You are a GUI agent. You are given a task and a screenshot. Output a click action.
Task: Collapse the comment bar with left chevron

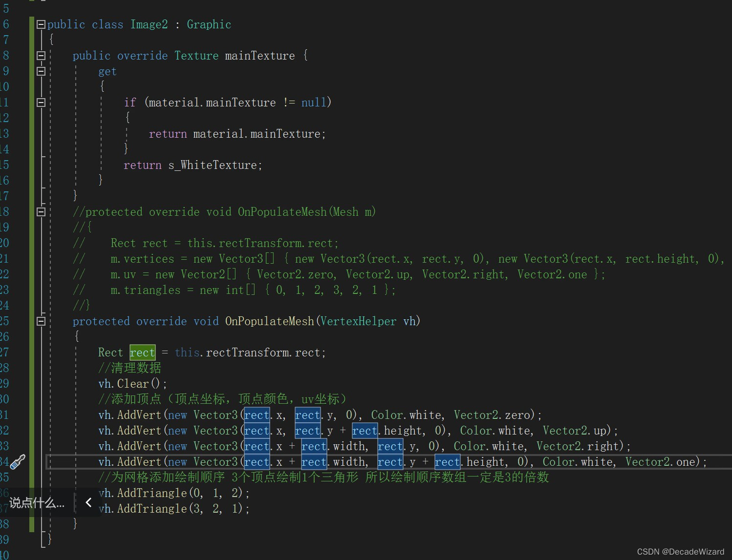pos(88,502)
